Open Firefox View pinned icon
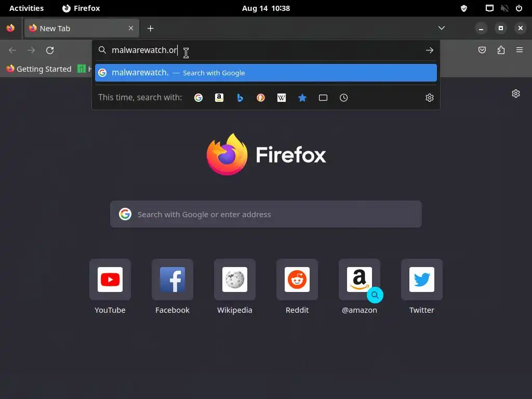The width and height of the screenshot is (532, 399). coord(10,28)
